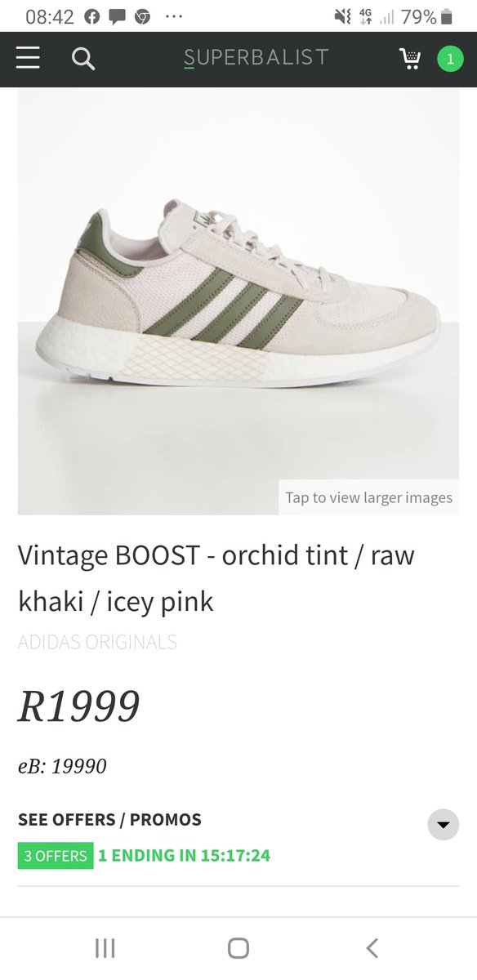
Task: Open the ADIDAS ORIGINALS brand link
Action: 97,642
